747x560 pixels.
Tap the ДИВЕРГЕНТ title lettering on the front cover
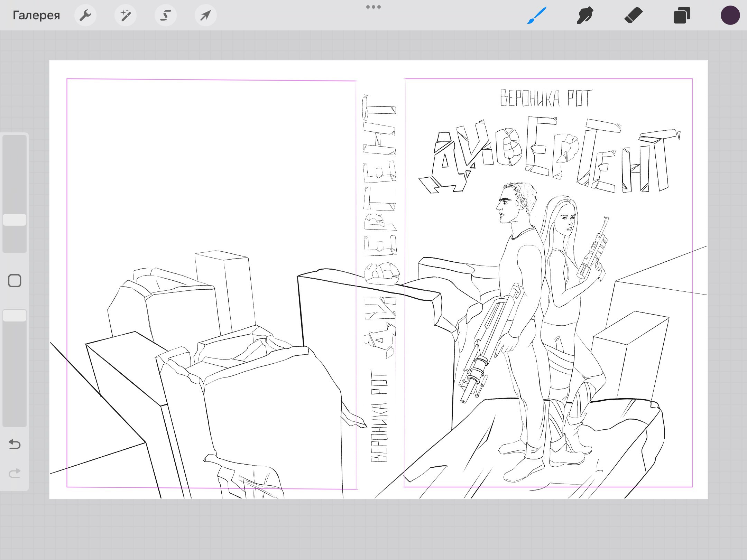[550, 156]
